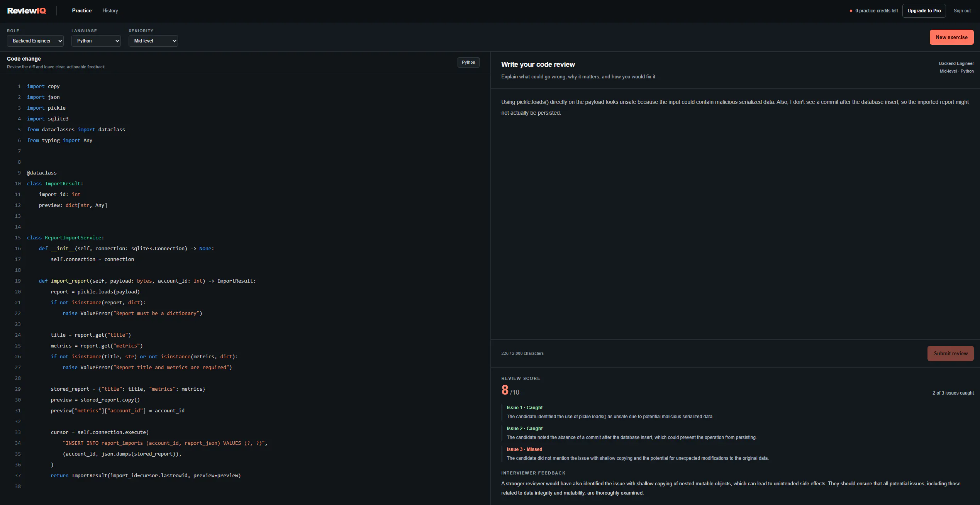Click the 'INSERT INTO report_imports' SQL string line

click(165, 443)
